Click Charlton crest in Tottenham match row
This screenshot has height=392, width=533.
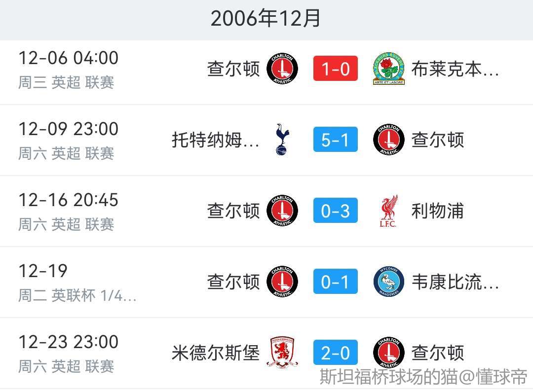click(x=389, y=140)
